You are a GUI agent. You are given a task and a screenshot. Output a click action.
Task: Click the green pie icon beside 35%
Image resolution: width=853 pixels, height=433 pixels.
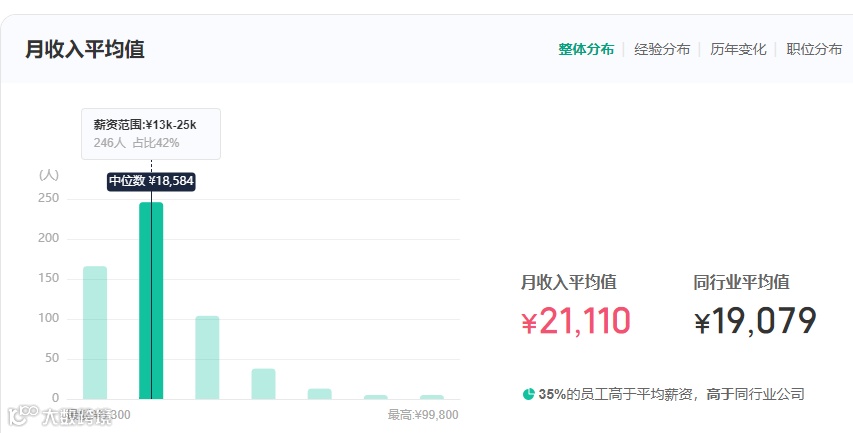[x=528, y=394]
